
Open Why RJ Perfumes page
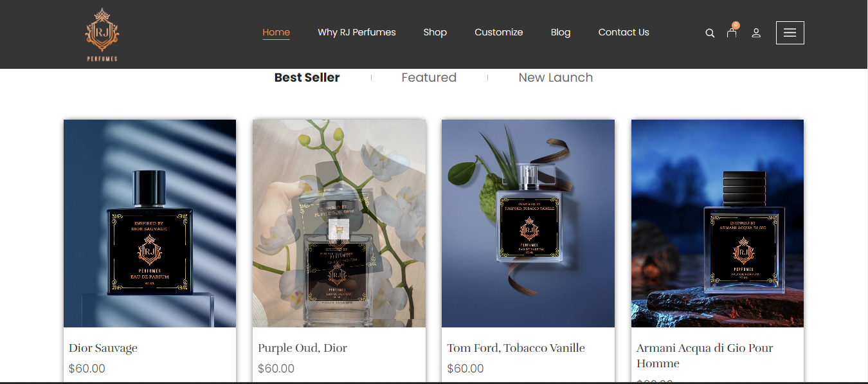pyautogui.click(x=357, y=32)
